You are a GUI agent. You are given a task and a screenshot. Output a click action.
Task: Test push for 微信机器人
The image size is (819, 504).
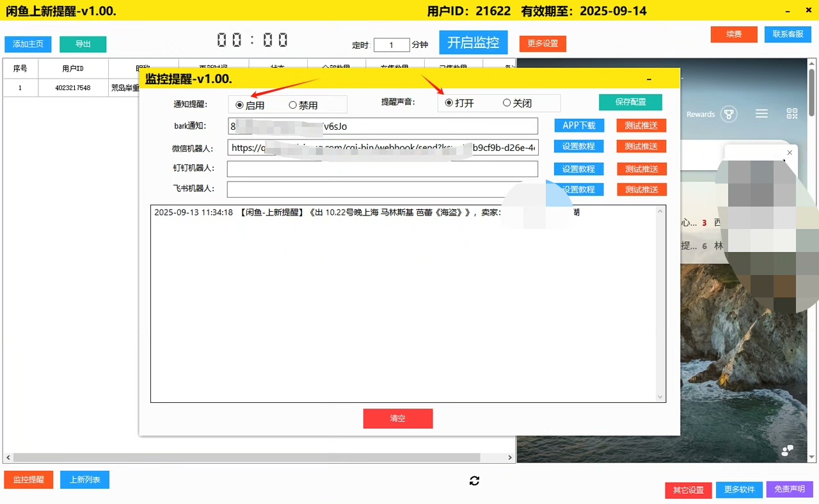tap(642, 146)
